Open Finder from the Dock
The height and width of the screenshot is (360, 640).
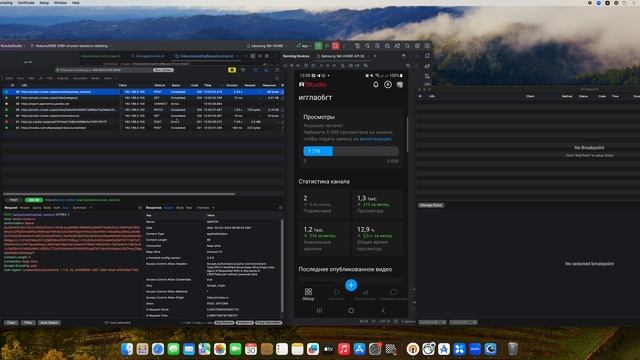[x=127, y=349]
